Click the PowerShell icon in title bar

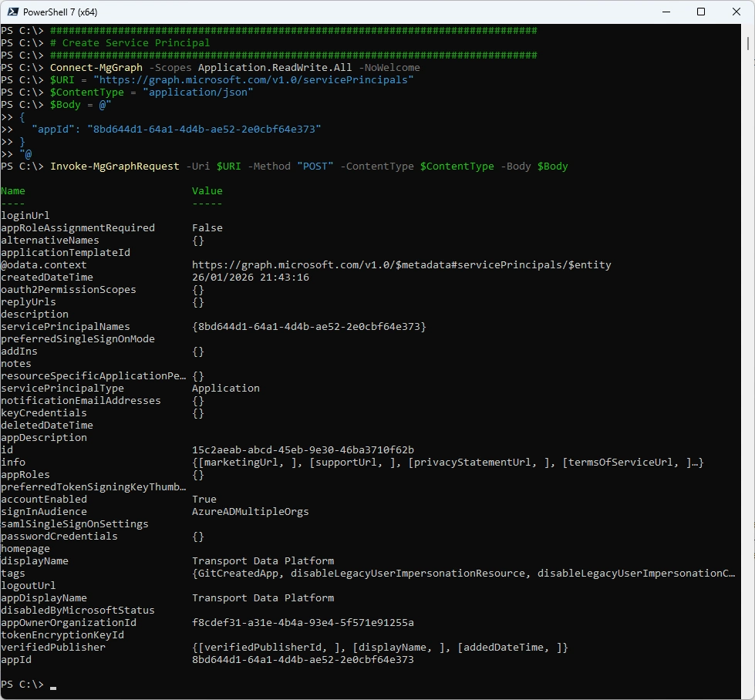click(x=12, y=12)
